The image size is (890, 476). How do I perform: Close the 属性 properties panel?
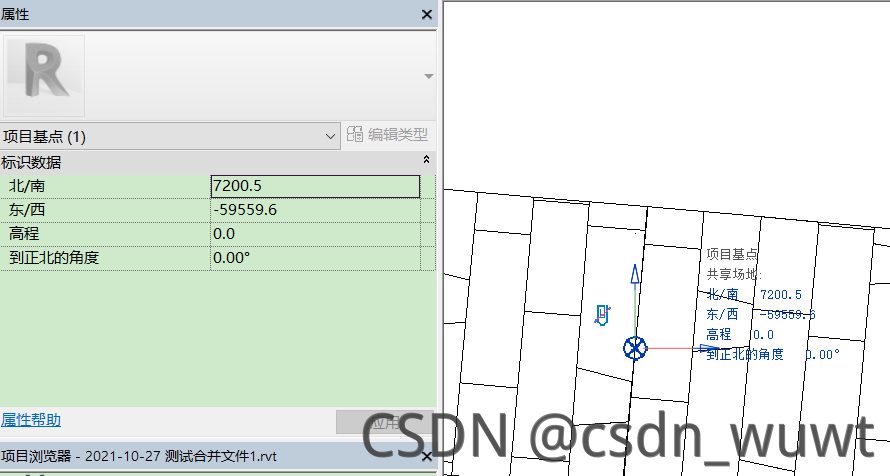coord(427,14)
